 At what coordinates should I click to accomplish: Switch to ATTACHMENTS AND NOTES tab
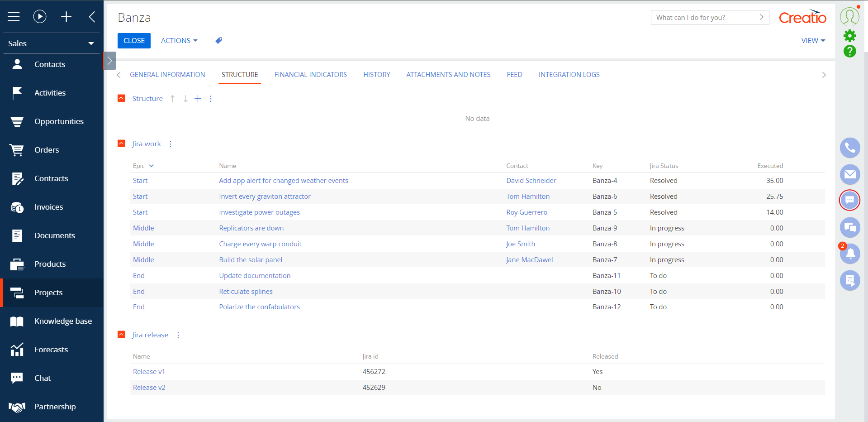coord(448,75)
